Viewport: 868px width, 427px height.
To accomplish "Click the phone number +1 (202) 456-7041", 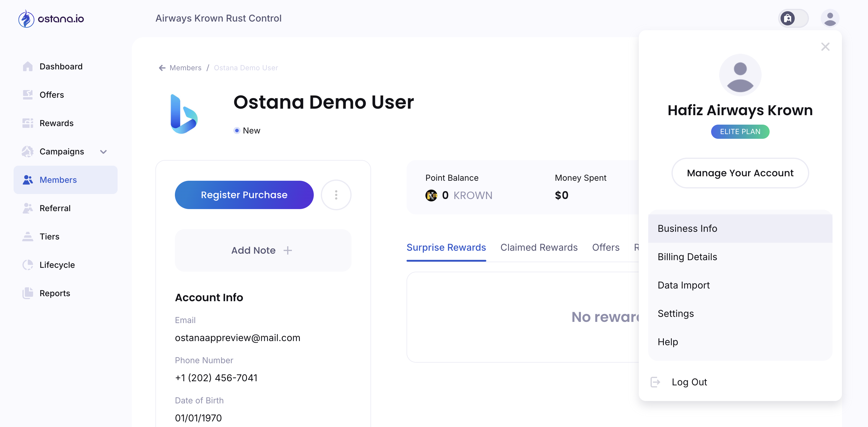I will tap(216, 378).
